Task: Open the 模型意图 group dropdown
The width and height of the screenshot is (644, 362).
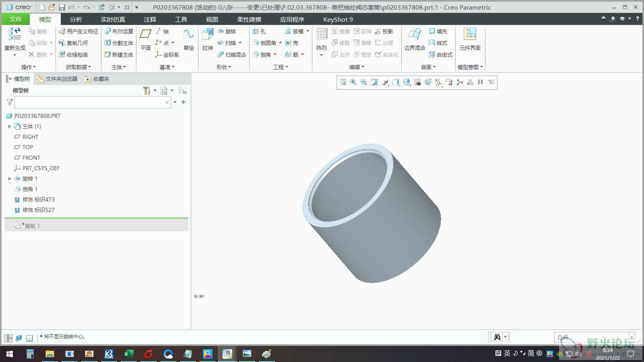Action: tap(470, 67)
